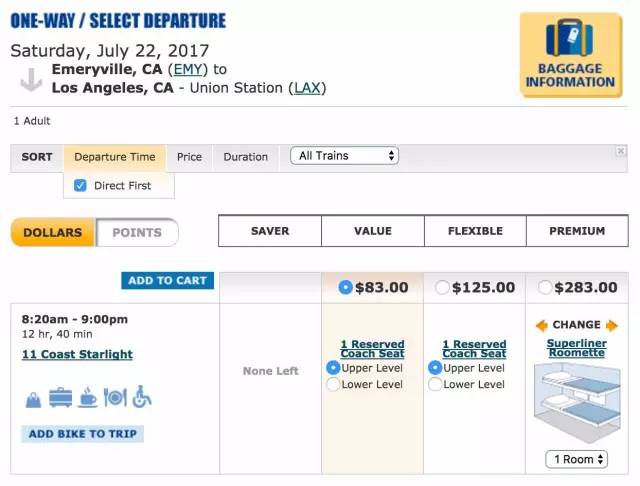640x486 pixels.
Task: Select the $125.00 Flexible fare radio button
Action: [442, 287]
